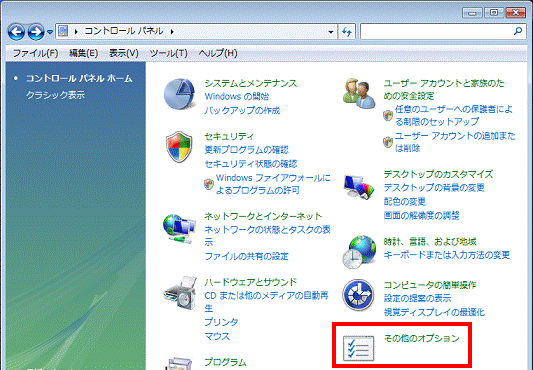This screenshot has width=533, height=370.
Task: Open システムとメンテナンス category
Action: click(251, 83)
